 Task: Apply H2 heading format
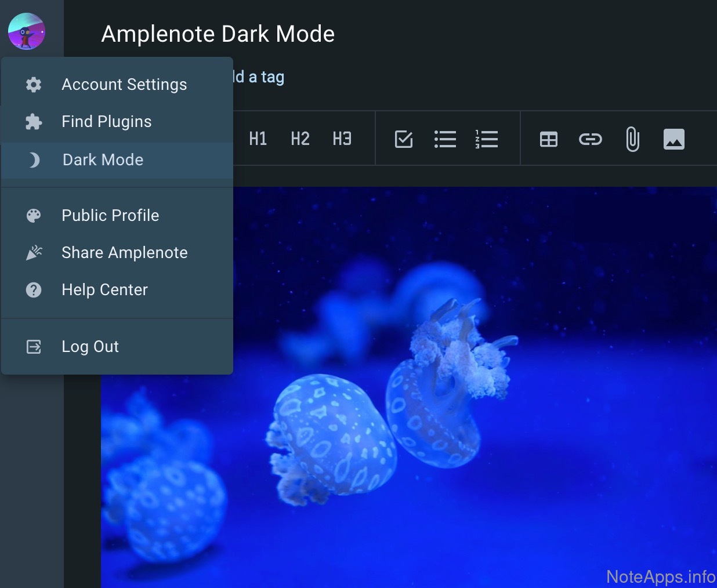tap(300, 139)
